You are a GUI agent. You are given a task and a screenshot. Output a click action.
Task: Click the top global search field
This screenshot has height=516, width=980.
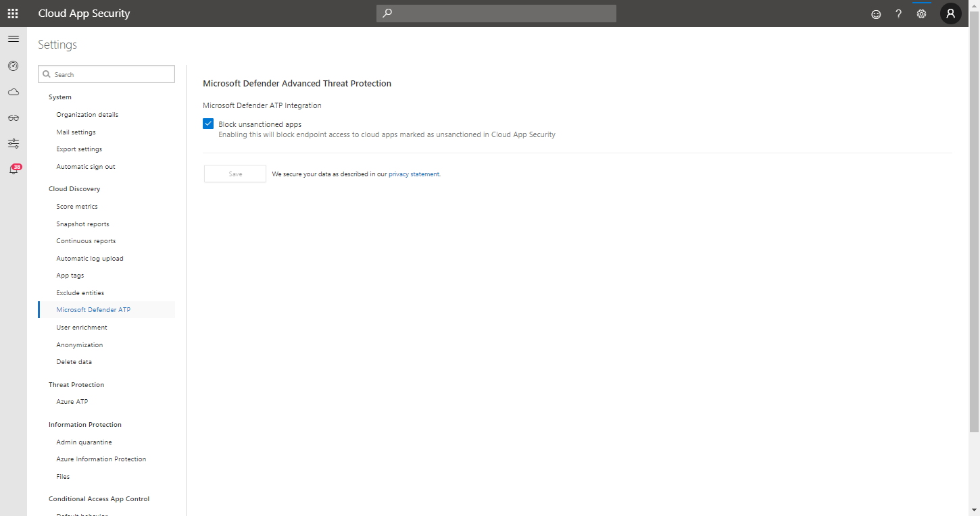[496, 14]
